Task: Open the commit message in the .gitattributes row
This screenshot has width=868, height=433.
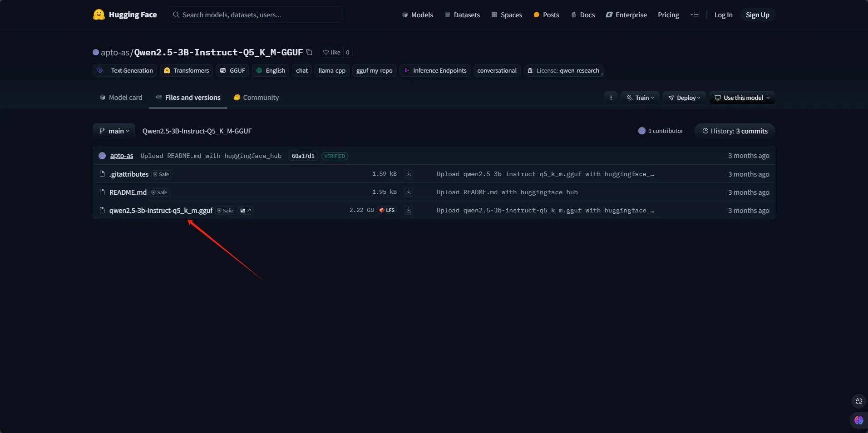Action: [545, 174]
